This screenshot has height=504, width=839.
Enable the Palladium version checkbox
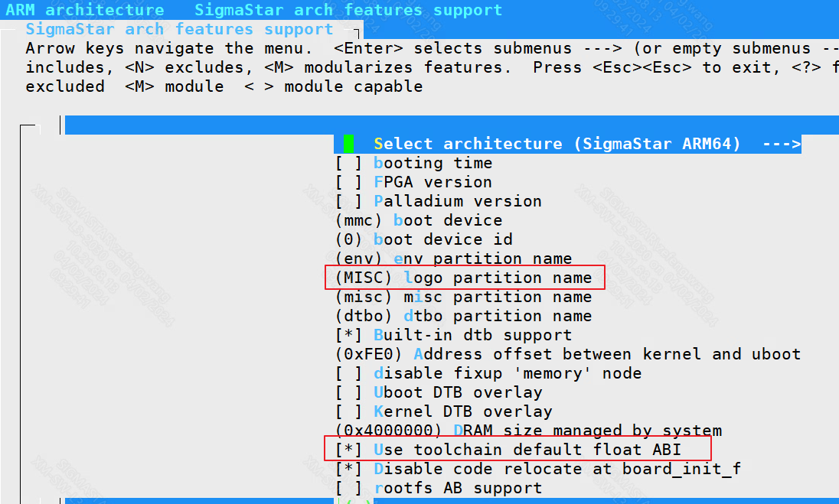[348, 201]
